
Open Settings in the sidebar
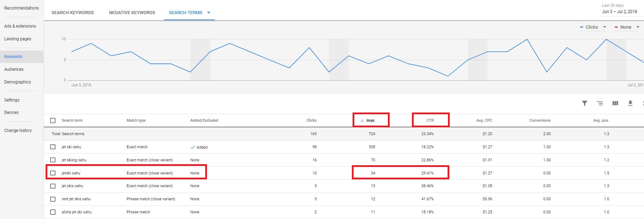[x=12, y=100]
